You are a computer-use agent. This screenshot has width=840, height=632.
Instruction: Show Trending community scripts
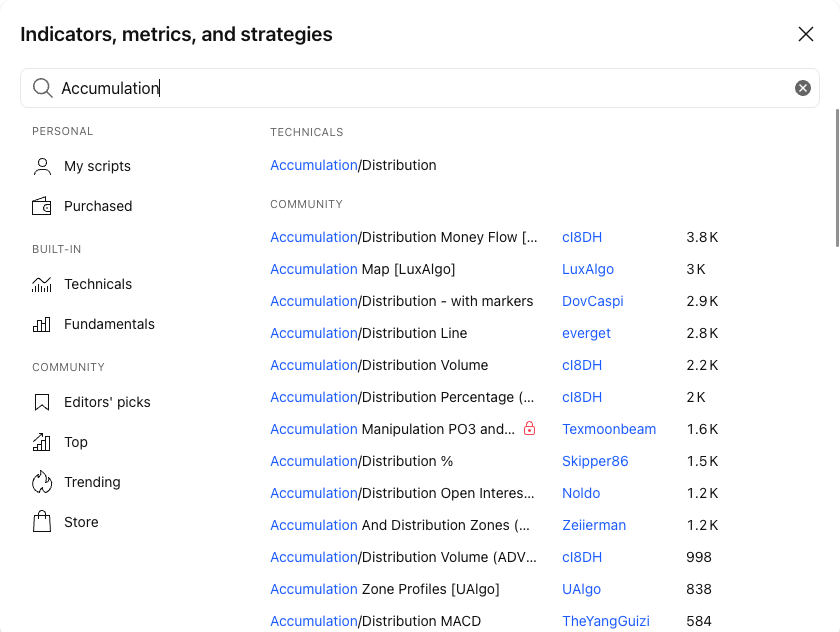(x=92, y=482)
